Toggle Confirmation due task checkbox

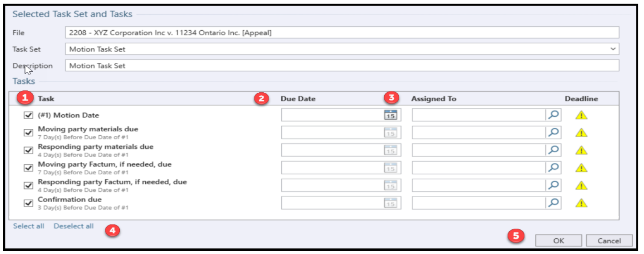click(x=28, y=203)
